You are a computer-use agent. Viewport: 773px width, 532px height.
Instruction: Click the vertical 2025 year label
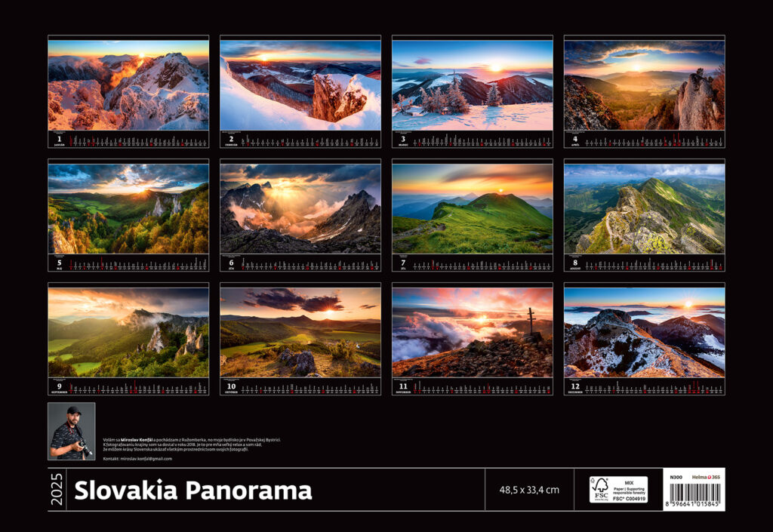pos(57,490)
